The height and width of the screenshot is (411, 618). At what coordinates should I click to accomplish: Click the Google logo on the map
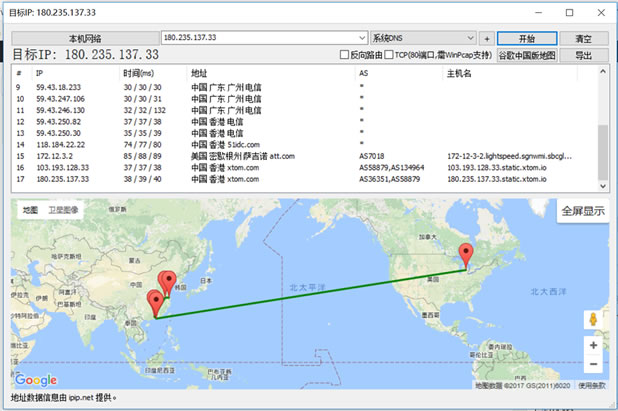(x=36, y=380)
